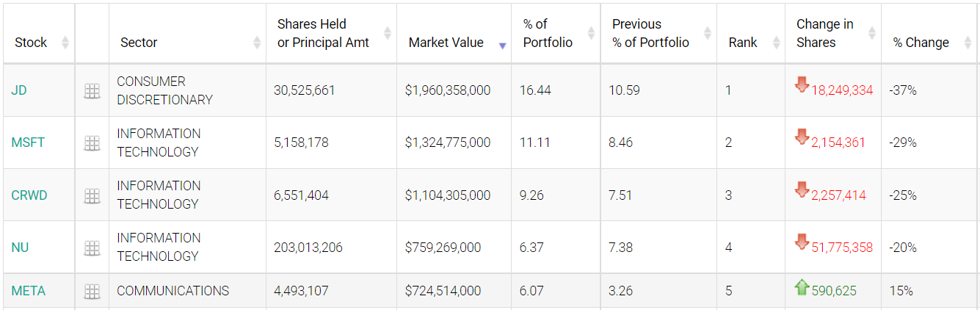The width and height of the screenshot is (980, 310).
Task: Open the grid icon in the JD row
Action: [x=92, y=91]
